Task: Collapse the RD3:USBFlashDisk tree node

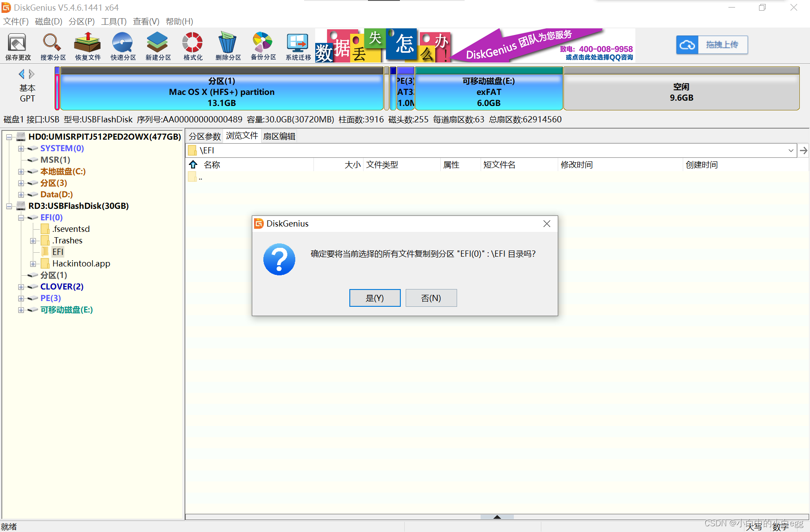Action: [9, 206]
